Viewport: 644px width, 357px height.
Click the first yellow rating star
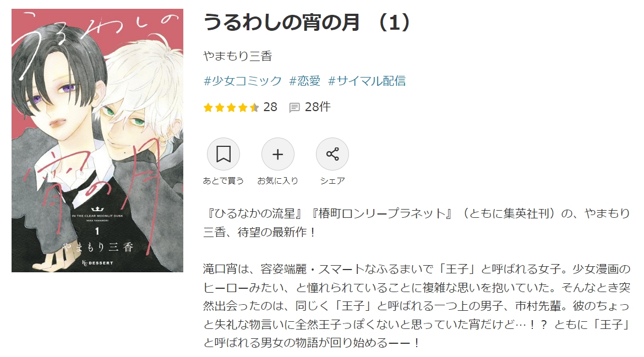click(x=208, y=107)
